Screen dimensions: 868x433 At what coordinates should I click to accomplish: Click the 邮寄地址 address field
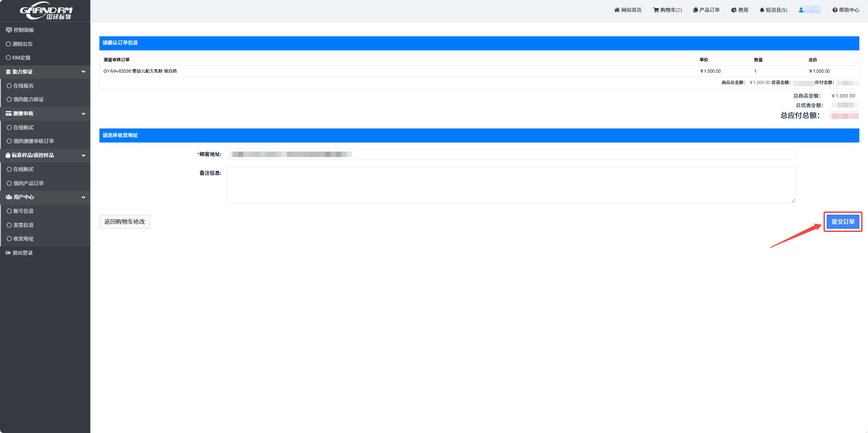511,154
